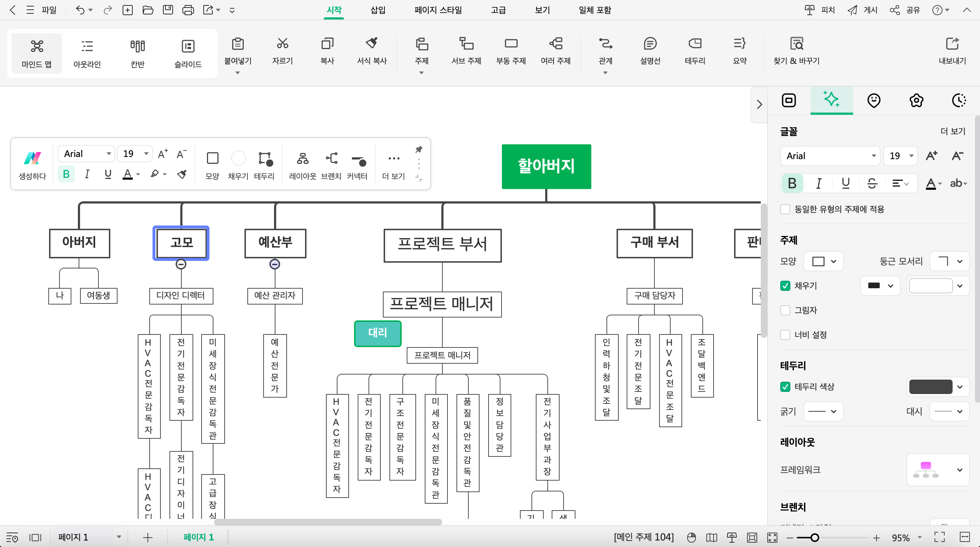This screenshot has width=980, height=547.
Task: Open the history clock panel tab
Action: [959, 101]
